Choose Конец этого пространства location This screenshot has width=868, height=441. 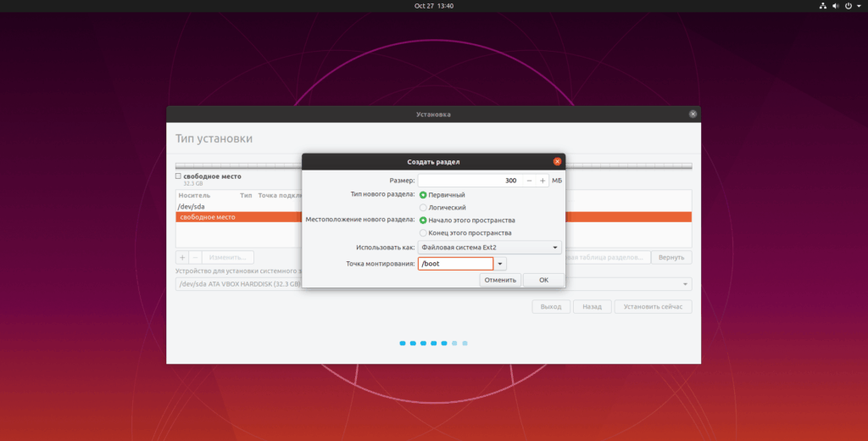coord(423,233)
